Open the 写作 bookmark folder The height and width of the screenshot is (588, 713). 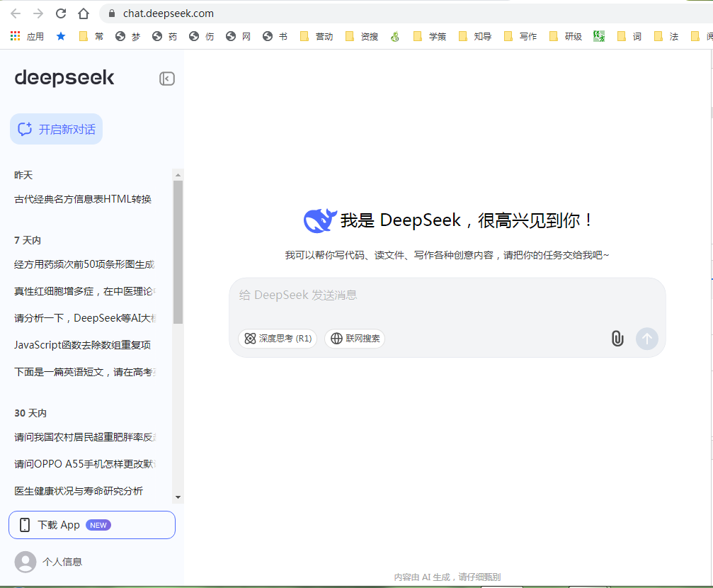[x=520, y=36]
